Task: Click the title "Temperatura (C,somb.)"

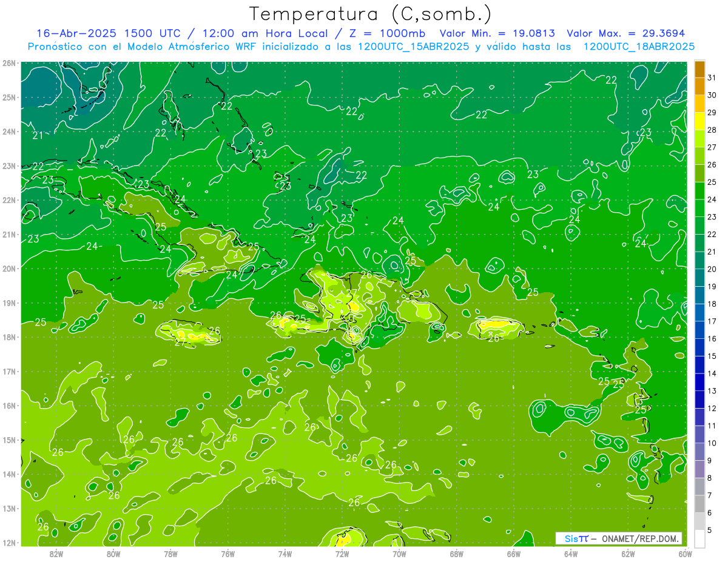Action: point(371,15)
